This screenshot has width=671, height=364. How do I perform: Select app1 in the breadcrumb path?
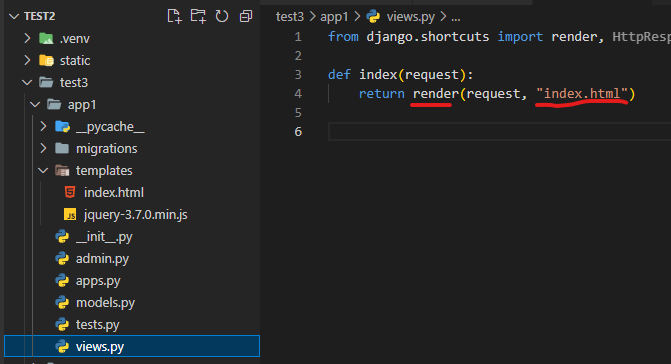[334, 17]
